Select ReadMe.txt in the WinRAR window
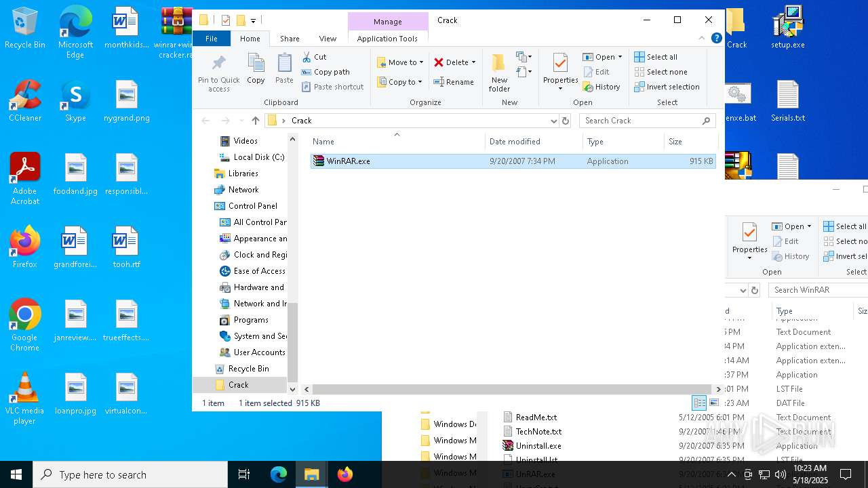The width and height of the screenshot is (868, 488). [536, 418]
